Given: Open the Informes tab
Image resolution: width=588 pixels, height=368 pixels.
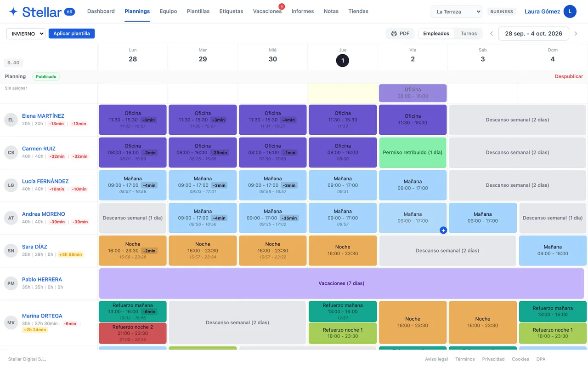Looking at the screenshot, I should click(303, 11).
